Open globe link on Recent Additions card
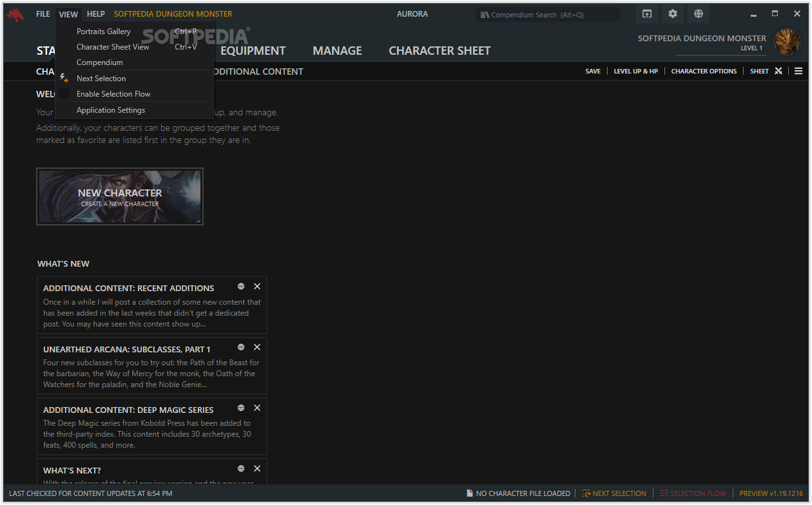The image size is (812, 505). point(241,287)
